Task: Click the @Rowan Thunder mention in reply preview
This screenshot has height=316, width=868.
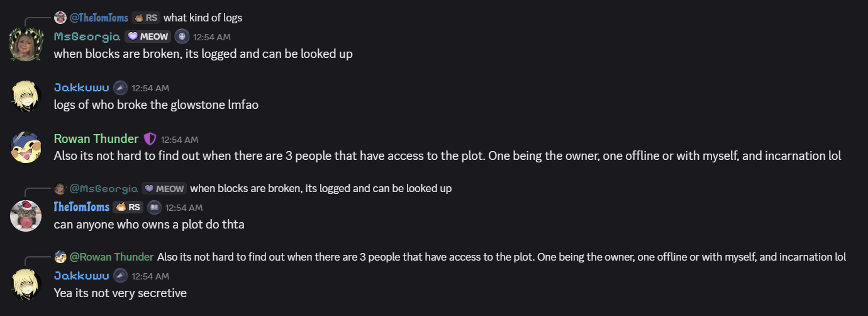Action: pos(111,257)
